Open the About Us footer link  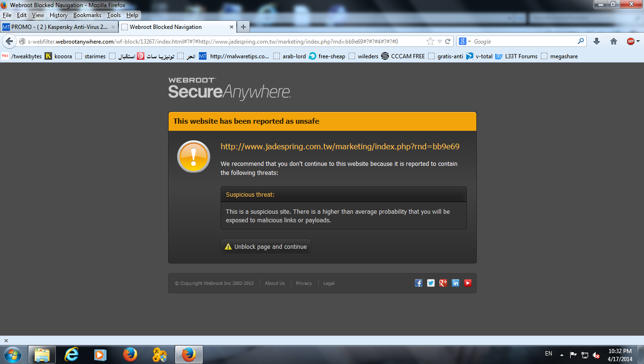click(x=275, y=283)
